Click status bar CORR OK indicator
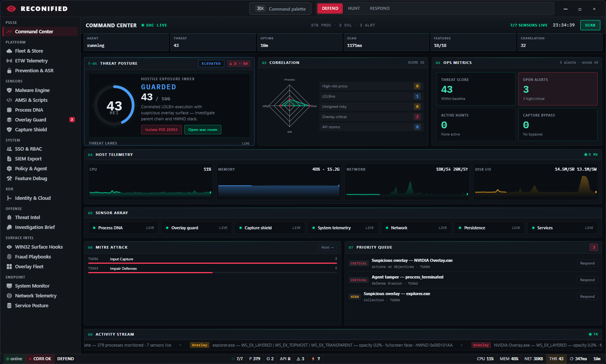Screen dimensions: 606x364 coord(40,359)
